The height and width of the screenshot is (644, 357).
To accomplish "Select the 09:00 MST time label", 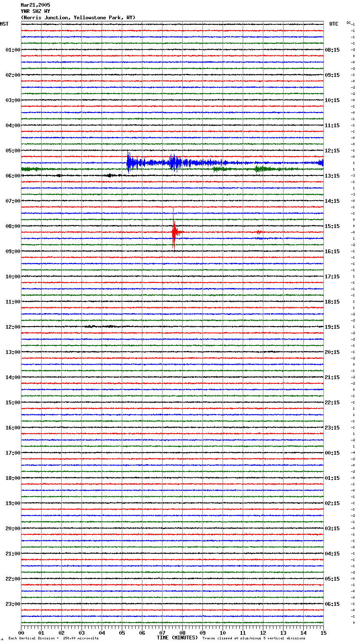I will (x=13, y=251).
